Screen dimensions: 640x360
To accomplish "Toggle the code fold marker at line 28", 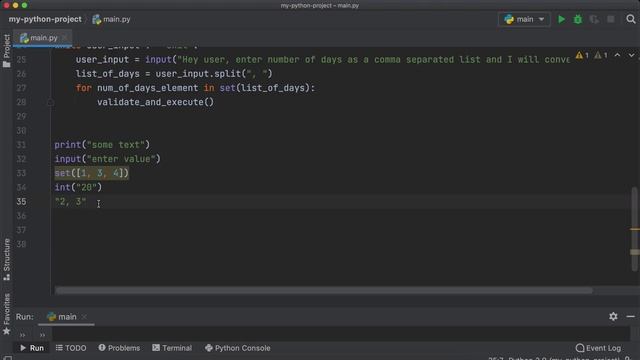I will pyautogui.click(x=50, y=102).
